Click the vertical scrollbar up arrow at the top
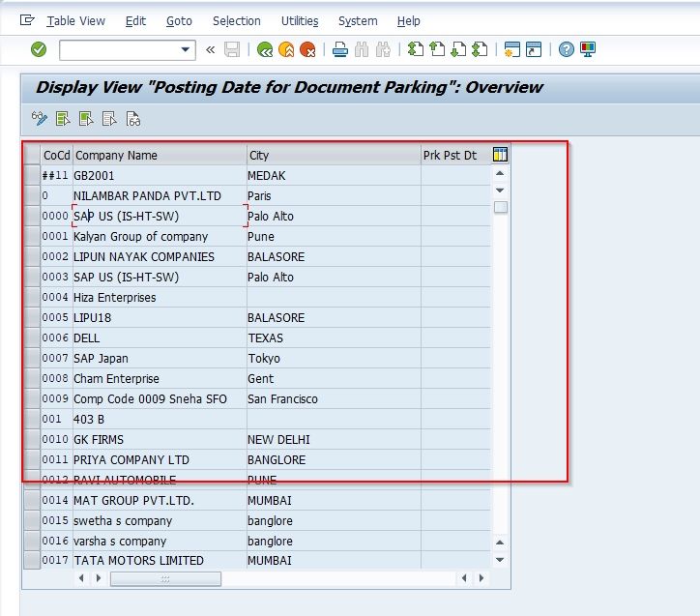This screenshot has width=700, height=616. click(500, 173)
